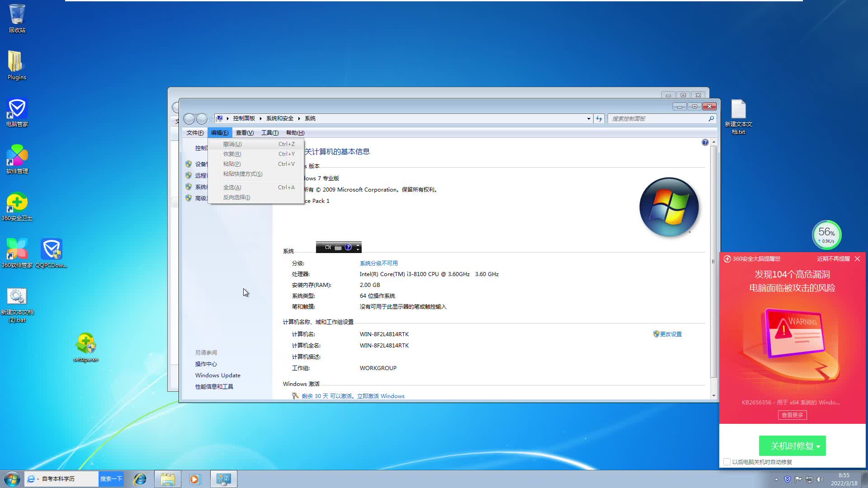Click the forward navigation arrow in the System window
The width and height of the screenshot is (868, 488).
point(202,119)
